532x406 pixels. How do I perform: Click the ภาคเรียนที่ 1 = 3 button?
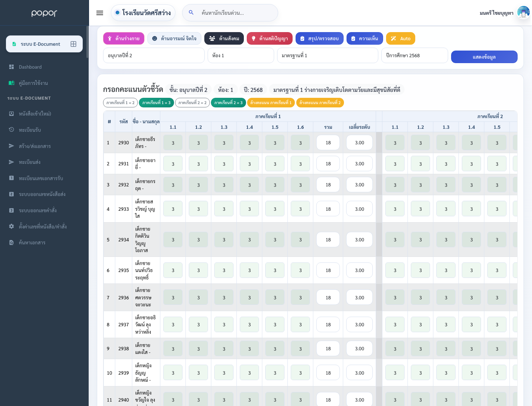point(156,103)
